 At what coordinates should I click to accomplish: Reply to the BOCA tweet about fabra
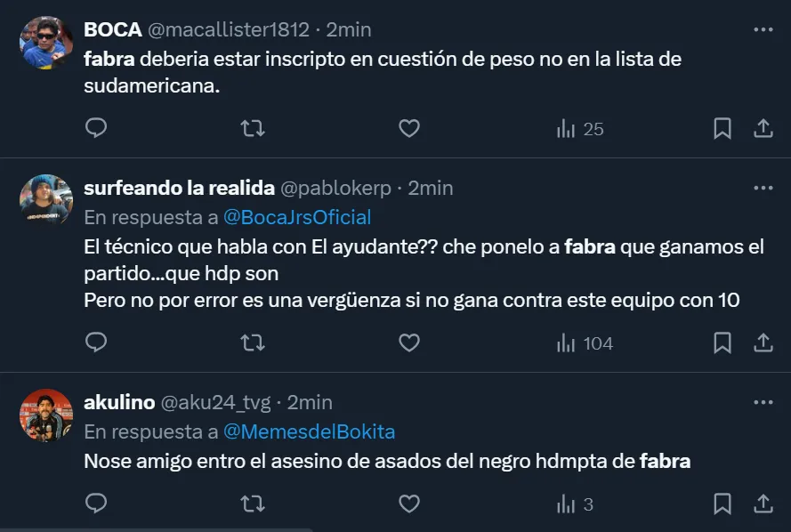coord(96,129)
